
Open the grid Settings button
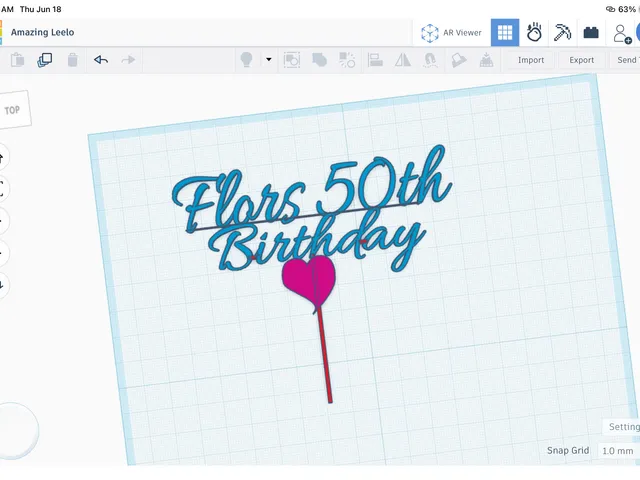point(624,427)
